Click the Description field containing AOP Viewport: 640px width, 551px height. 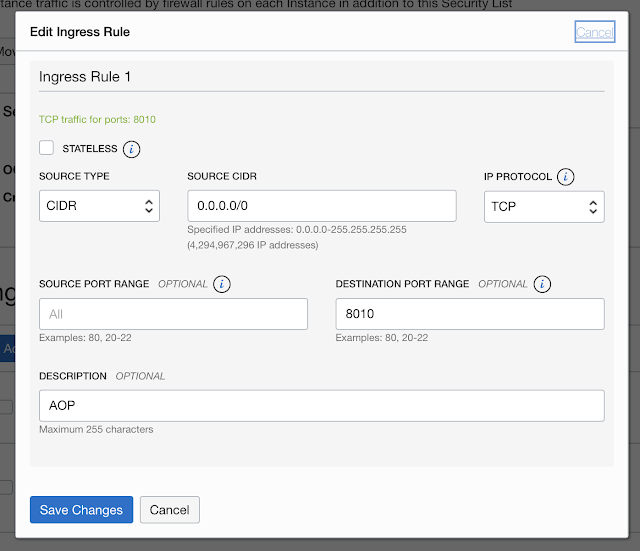[x=321, y=405]
